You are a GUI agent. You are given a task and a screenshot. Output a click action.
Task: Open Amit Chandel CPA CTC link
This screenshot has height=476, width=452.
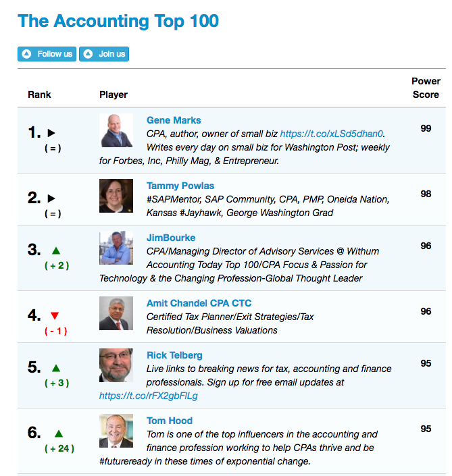pos(199,303)
